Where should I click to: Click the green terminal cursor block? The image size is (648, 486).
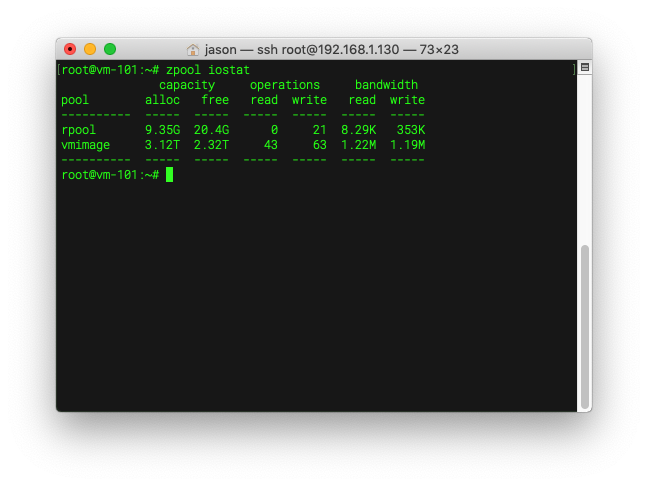pyautogui.click(x=169, y=174)
